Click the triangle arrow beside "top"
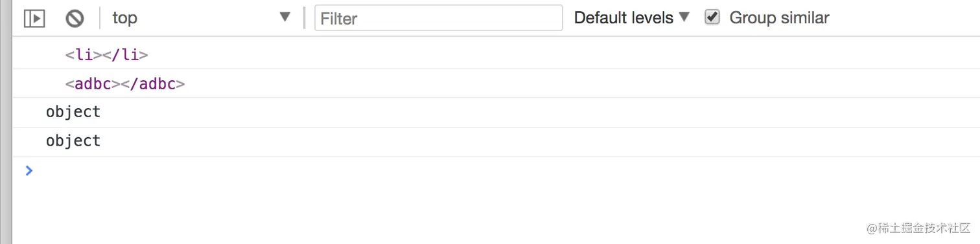The image size is (980, 244). [x=285, y=17]
